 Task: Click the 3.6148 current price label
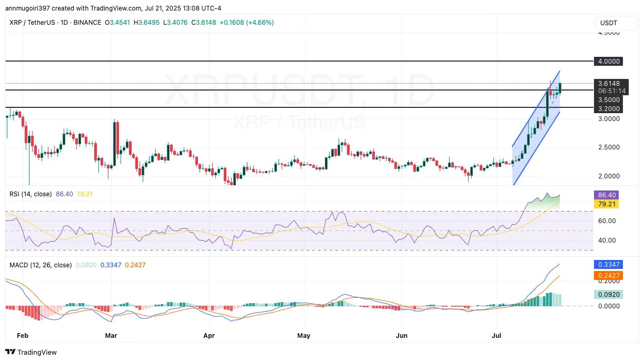[610, 83]
